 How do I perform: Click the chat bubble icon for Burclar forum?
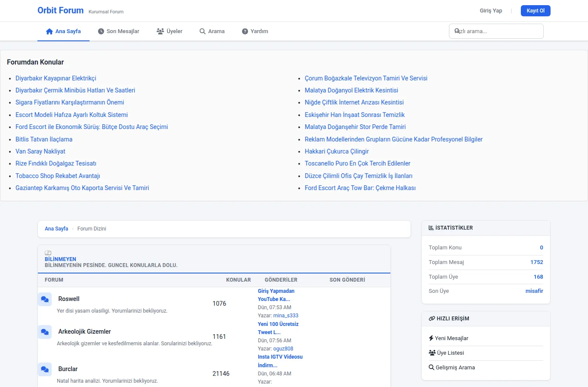click(45, 369)
